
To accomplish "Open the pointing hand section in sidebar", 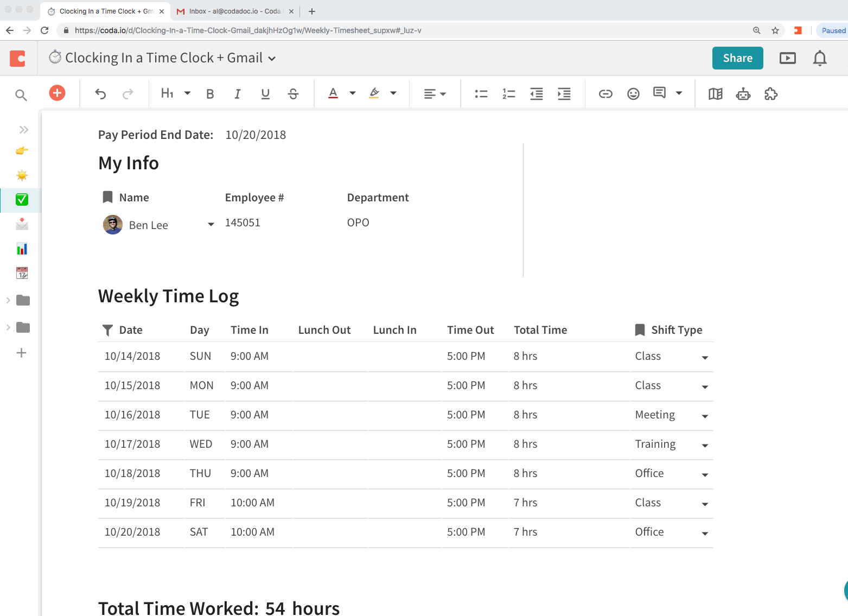I will coord(22,151).
